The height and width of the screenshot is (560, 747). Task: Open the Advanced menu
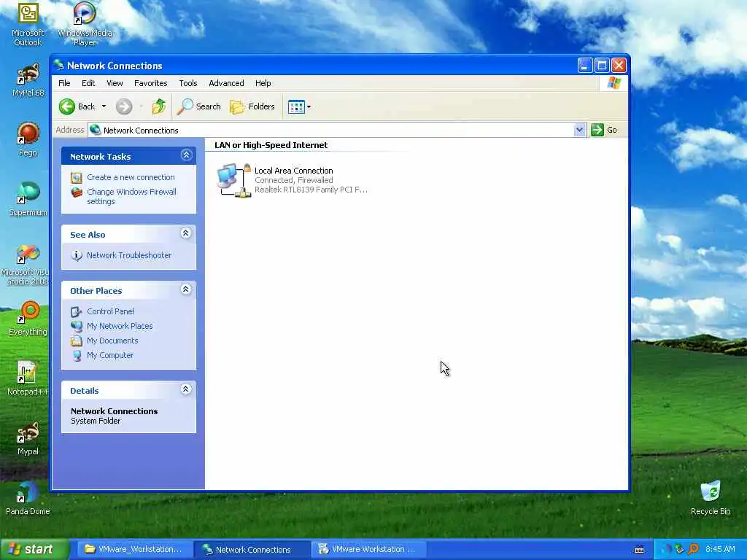[226, 83]
